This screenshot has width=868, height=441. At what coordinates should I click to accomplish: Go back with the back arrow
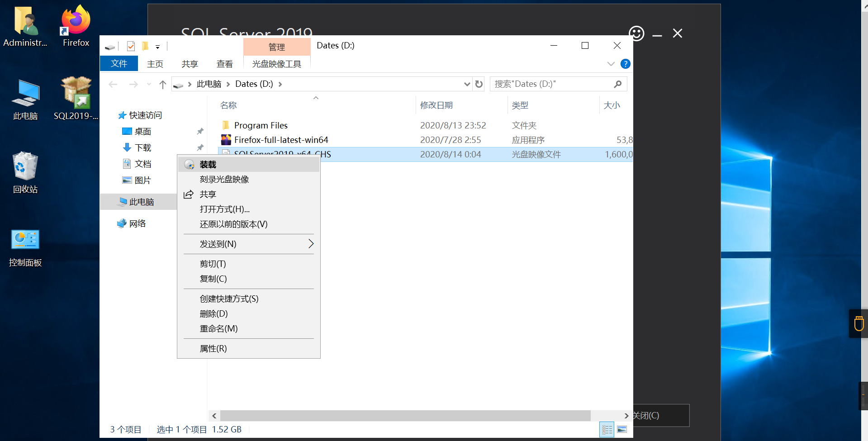[113, 84]
